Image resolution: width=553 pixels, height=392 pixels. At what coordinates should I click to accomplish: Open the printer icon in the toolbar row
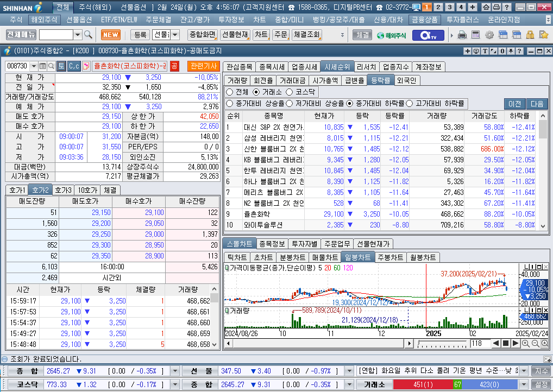coord(462,35)
